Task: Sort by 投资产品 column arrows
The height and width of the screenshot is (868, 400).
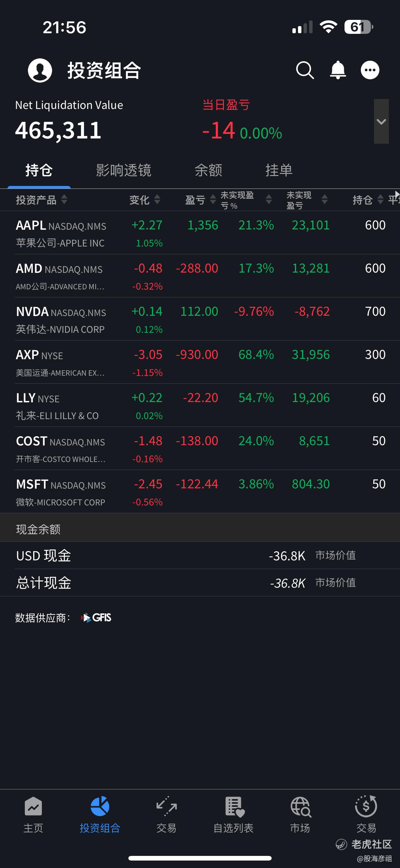Action: 64,200
